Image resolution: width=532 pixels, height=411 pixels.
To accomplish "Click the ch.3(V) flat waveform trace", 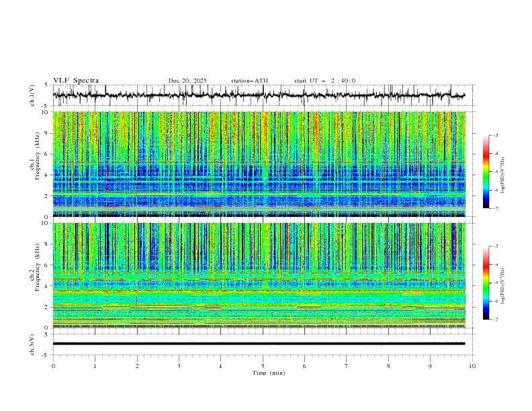I will [262, 343].
